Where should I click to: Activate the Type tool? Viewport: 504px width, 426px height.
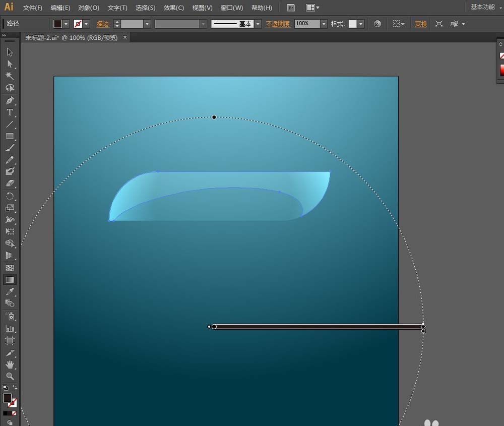pos(10,112)
